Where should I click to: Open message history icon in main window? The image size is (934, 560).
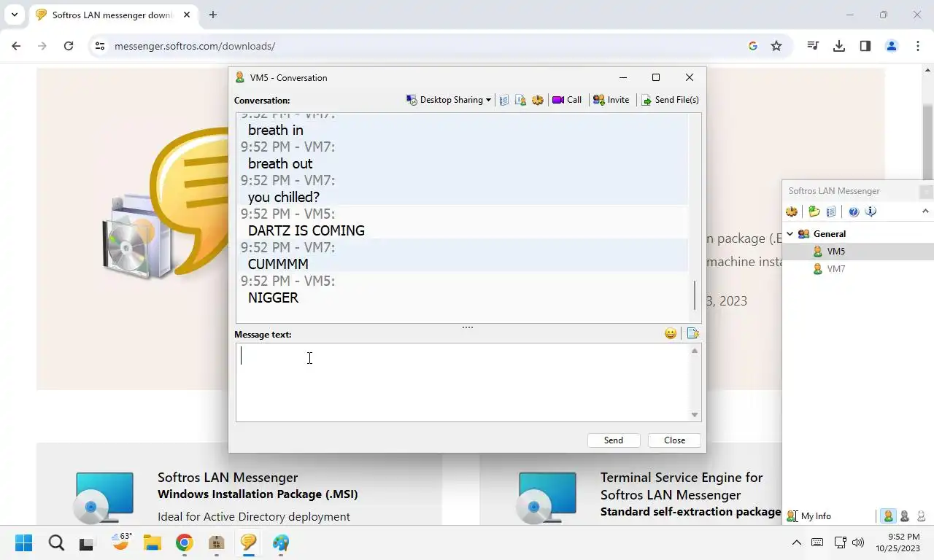coord(831,211)
